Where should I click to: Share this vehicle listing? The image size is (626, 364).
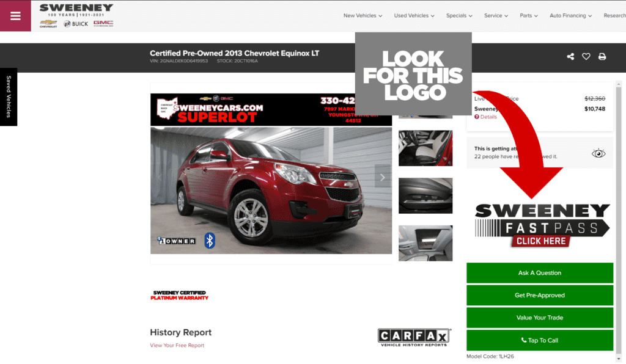570,57
